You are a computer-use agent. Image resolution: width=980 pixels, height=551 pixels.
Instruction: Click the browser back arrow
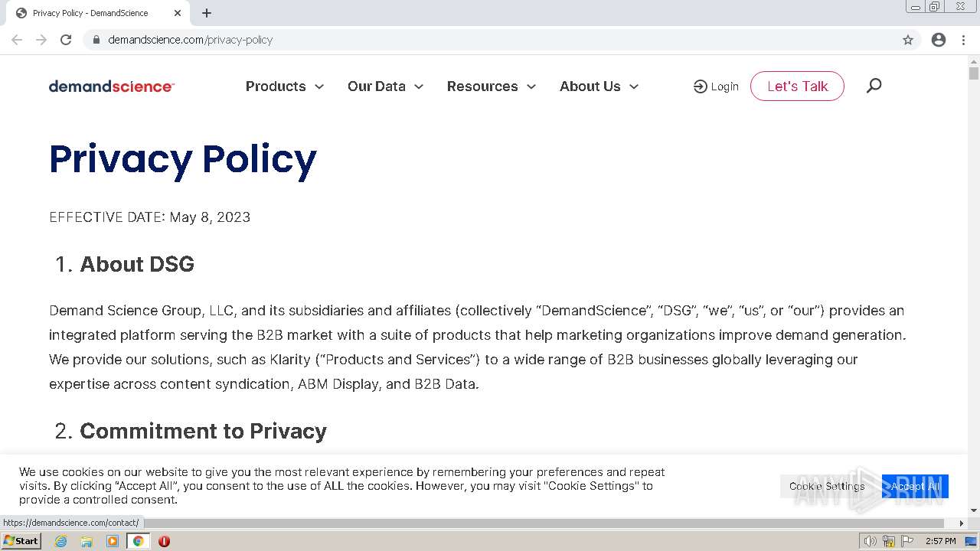coord(17,40)
